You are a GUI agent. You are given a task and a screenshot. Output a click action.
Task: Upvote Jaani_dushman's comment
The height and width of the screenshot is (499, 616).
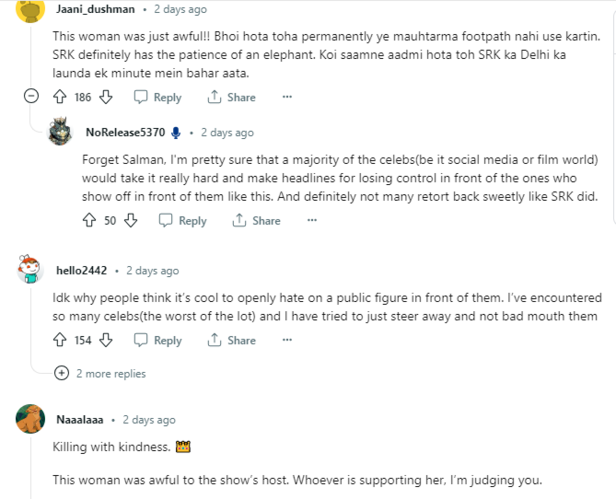pyautogui.click(x=59, y=97)
